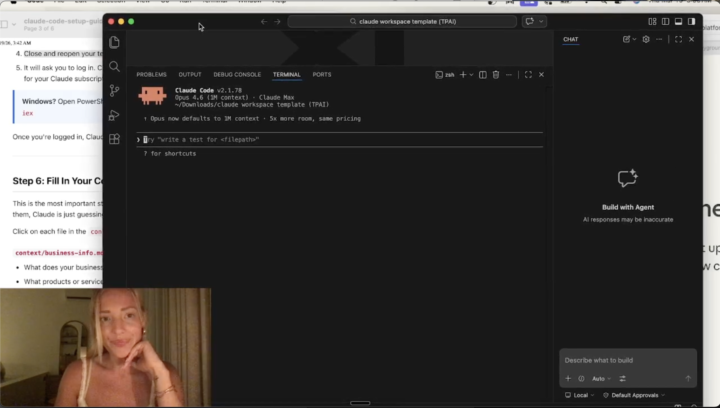This screenshot has width=720, height=408.
Task: Open the Run and Debug view
Action: click(115, 115)
